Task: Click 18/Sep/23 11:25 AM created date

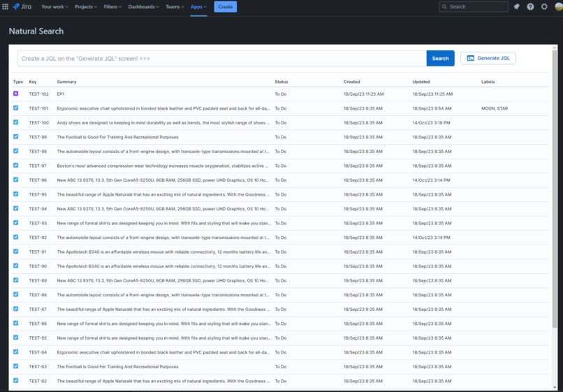Action: coord(363,94)
